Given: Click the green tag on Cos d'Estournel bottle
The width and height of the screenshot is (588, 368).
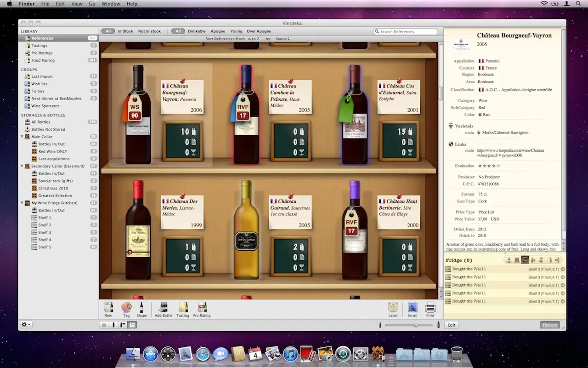Looking at the screenshot, I should (x=346, y=109).
